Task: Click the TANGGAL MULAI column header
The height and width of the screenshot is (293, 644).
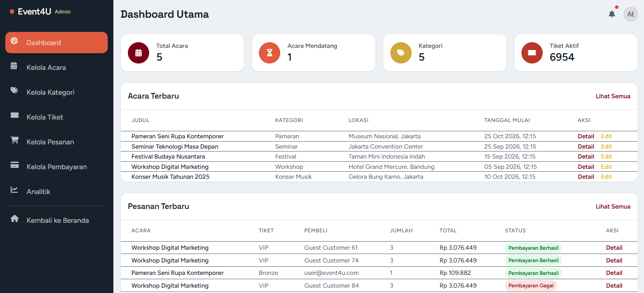Action: tap(507, 120)
